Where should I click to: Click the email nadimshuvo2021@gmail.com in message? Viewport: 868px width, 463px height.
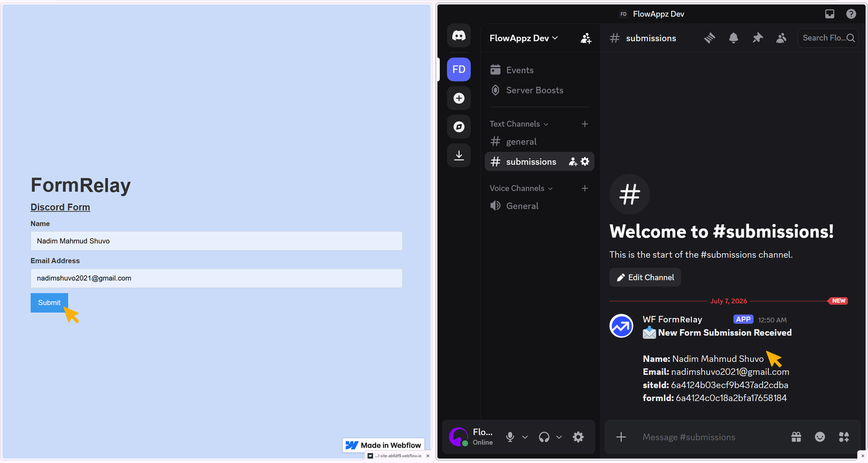click(730, 372)
